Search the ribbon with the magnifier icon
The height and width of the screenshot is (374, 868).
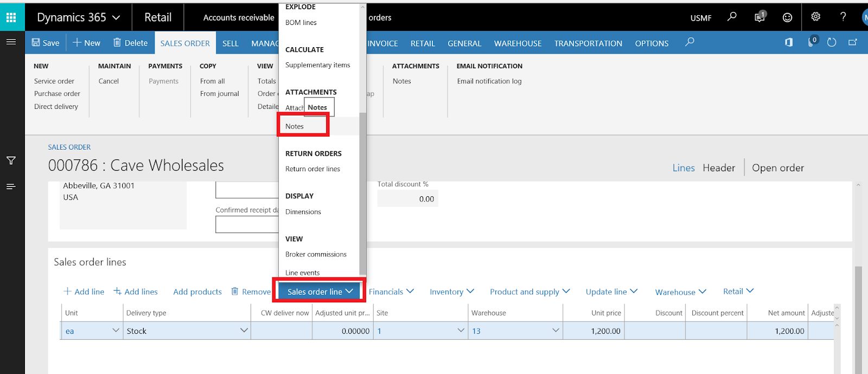click(x=690, y=42)
